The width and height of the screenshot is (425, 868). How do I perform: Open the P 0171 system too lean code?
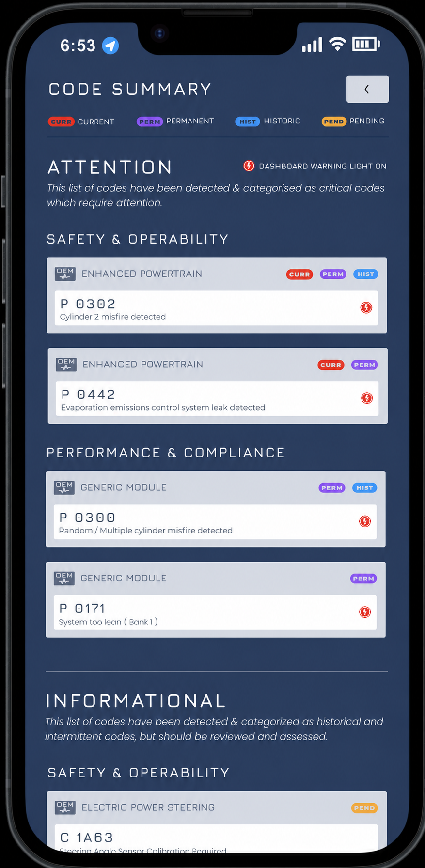[x=215, y=612]
